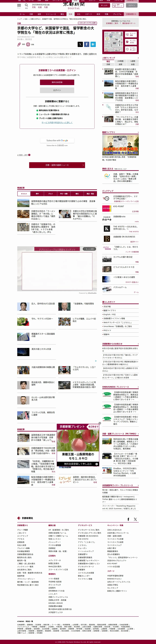Screen dimensions: 156x644
Task: Click 申し込み header button
Action: point(104,5)
